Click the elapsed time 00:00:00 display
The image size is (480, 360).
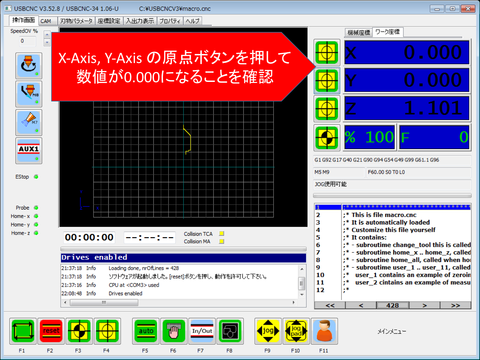[x=89, y=237]
